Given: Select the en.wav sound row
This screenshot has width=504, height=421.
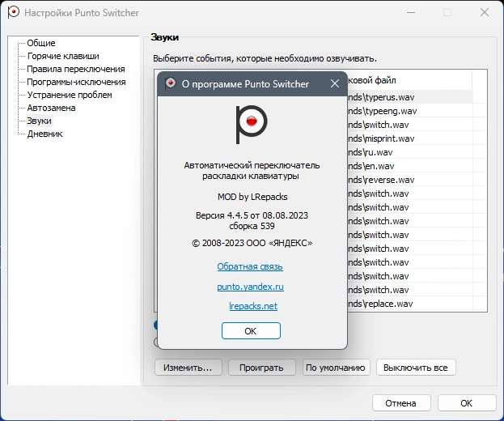Looking at the screenshot, I should [x=410, y=166].
